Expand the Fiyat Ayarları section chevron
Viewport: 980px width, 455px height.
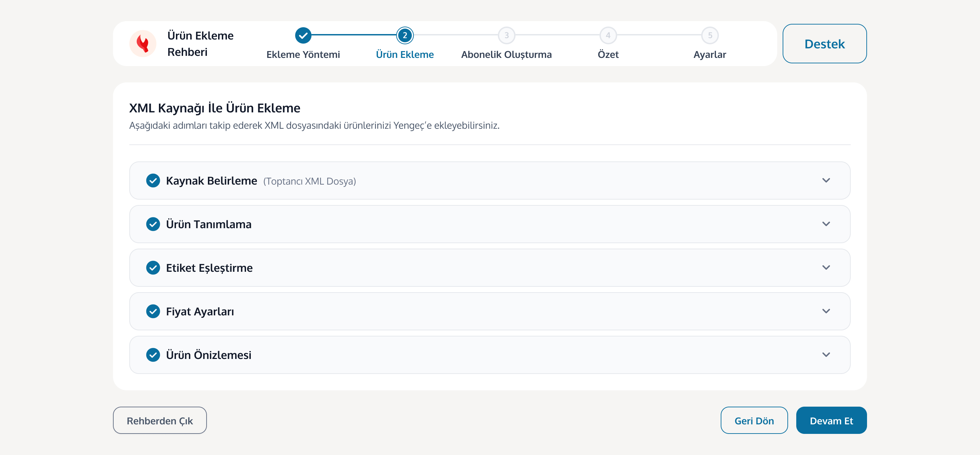(826, 311)
